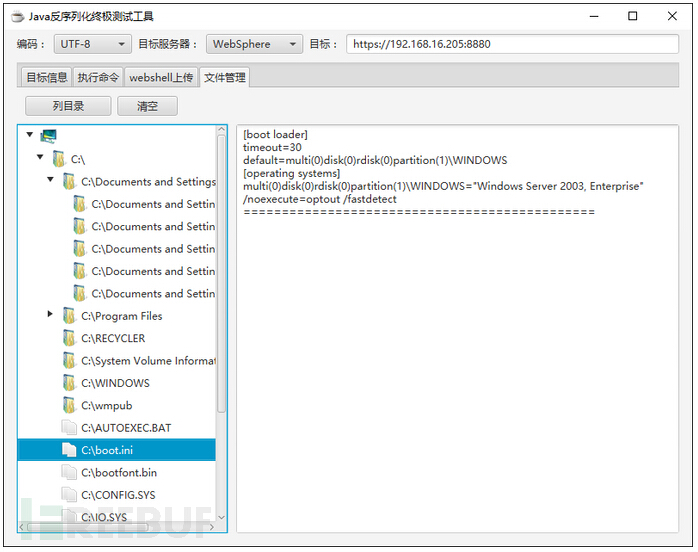The image size is (698, 552).
Task: Select the C:\boot.ini file row
Action: click(117, 450)
